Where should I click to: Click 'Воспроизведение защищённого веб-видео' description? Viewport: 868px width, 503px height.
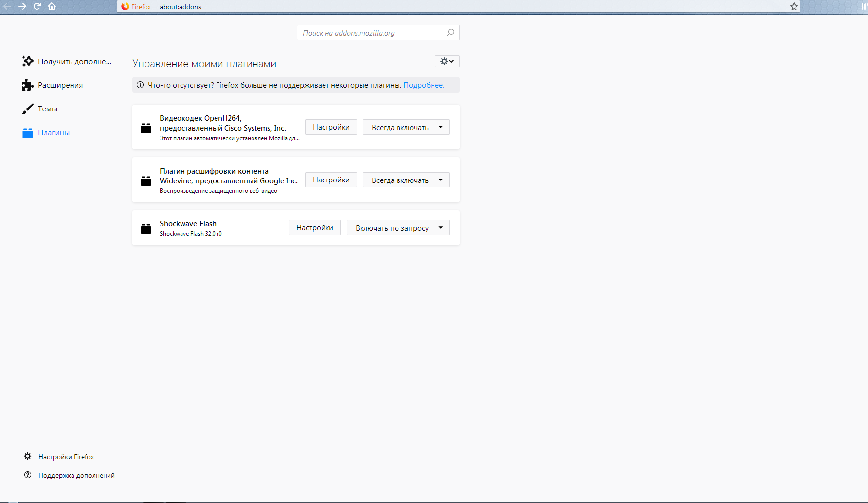point(218,191)
